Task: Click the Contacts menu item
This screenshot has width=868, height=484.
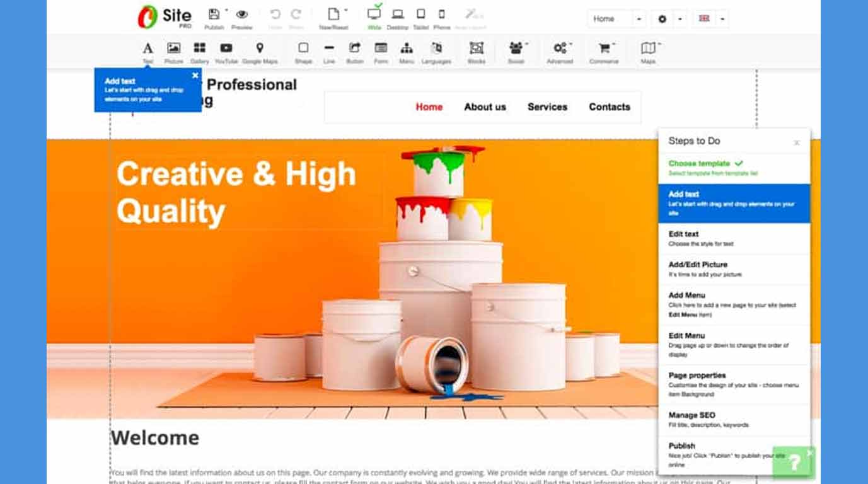Action: click(610, 107)
